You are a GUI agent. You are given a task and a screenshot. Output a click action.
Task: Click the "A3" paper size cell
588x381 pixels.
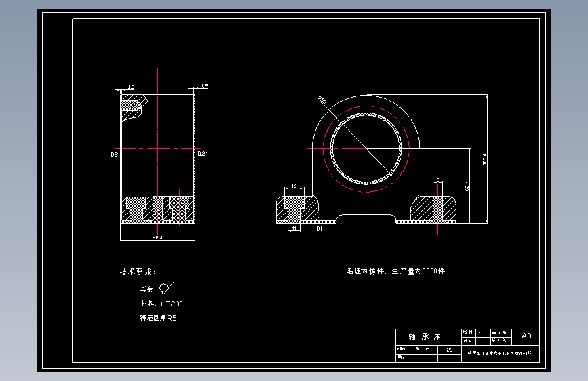[526, 336]
